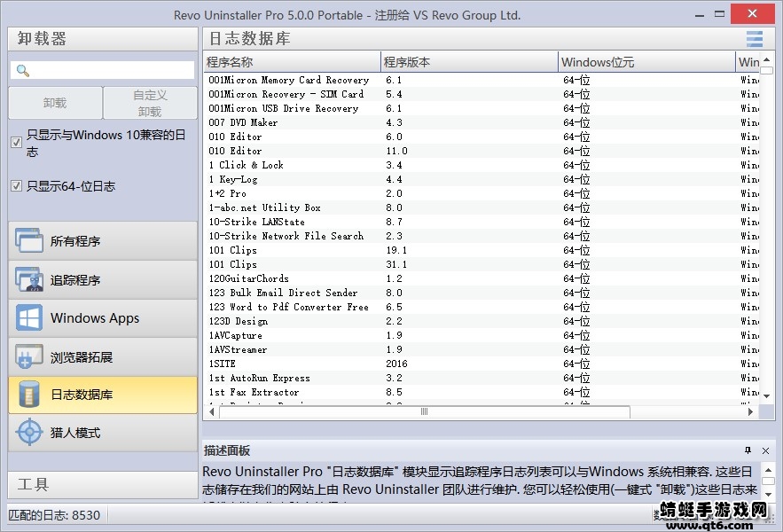The width and height of the screenshot is (783, 532).
Task: Open the 追踪程序 module icon
Action: click(29, 280)
